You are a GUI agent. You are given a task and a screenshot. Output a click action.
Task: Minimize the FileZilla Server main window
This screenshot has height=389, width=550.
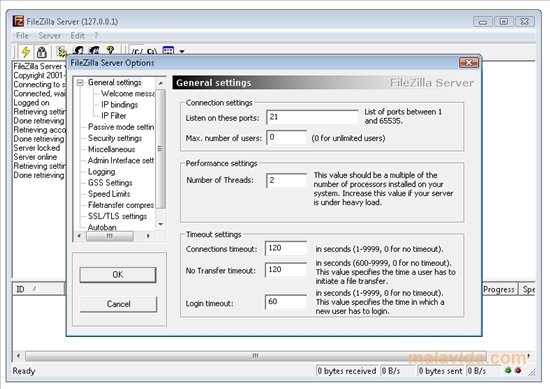click(x=483, y=22)
